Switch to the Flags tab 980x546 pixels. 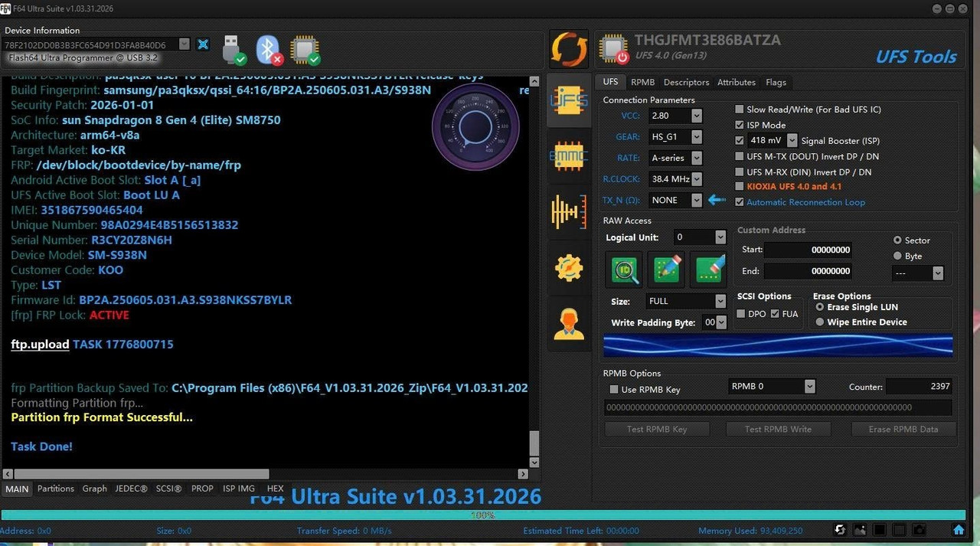pyautogui.click(x=776, y=82)
